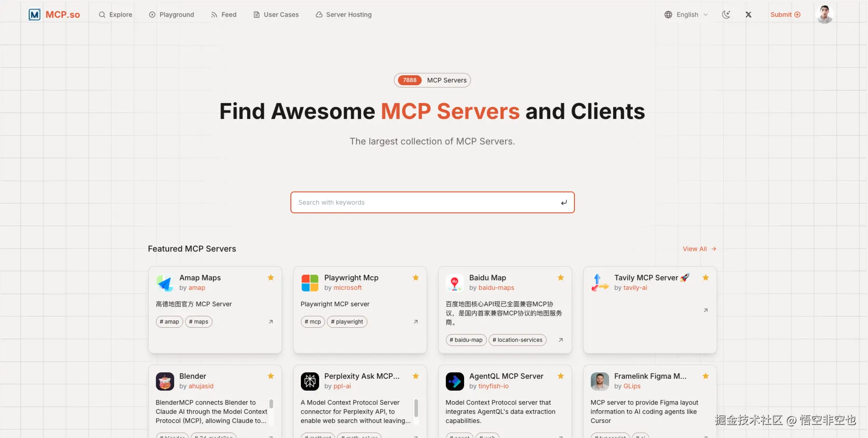Viewport: 868px width, 438px height.
Task: Click the AgentQL MCP Server icon
Action: tap(455, 381)
